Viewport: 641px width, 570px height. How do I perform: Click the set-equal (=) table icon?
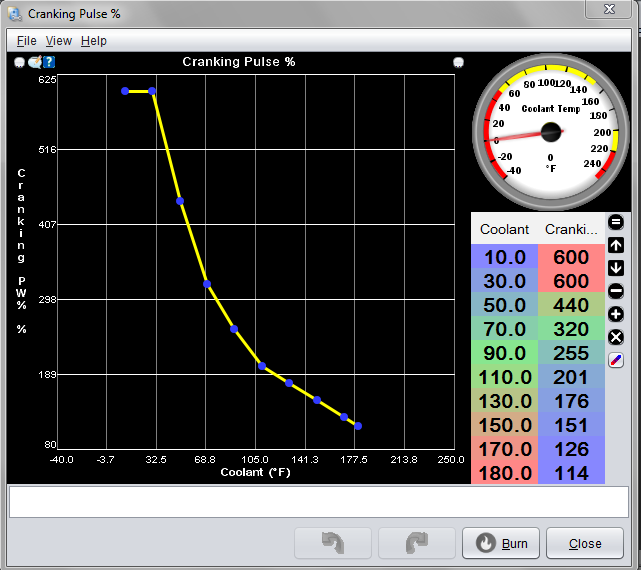click(616, 222)
